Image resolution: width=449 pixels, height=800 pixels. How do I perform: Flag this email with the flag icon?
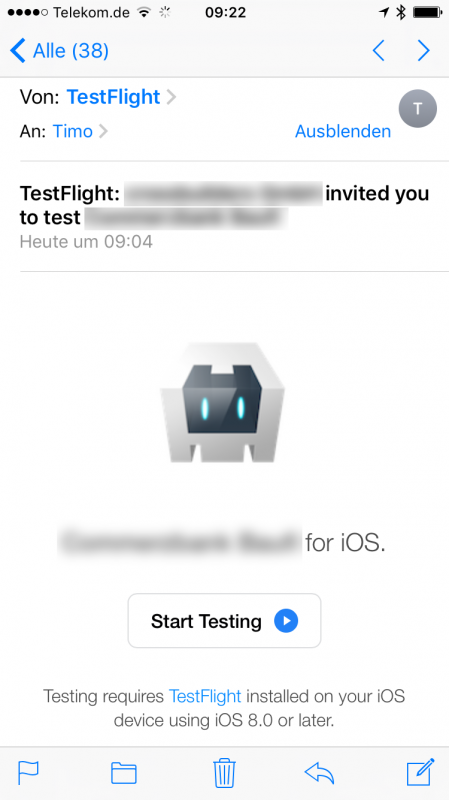tap(29, 773)
